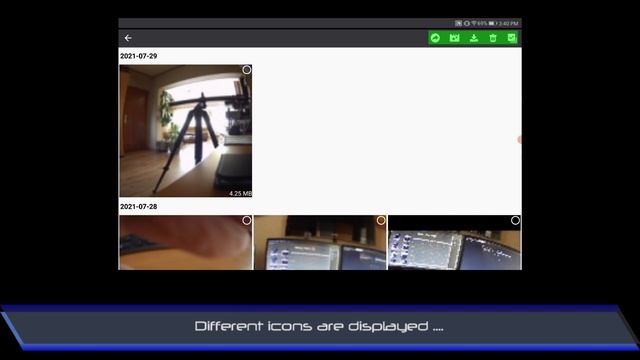
Task: Click the 2021-07-29 date header
Action: tap(138, 56)
